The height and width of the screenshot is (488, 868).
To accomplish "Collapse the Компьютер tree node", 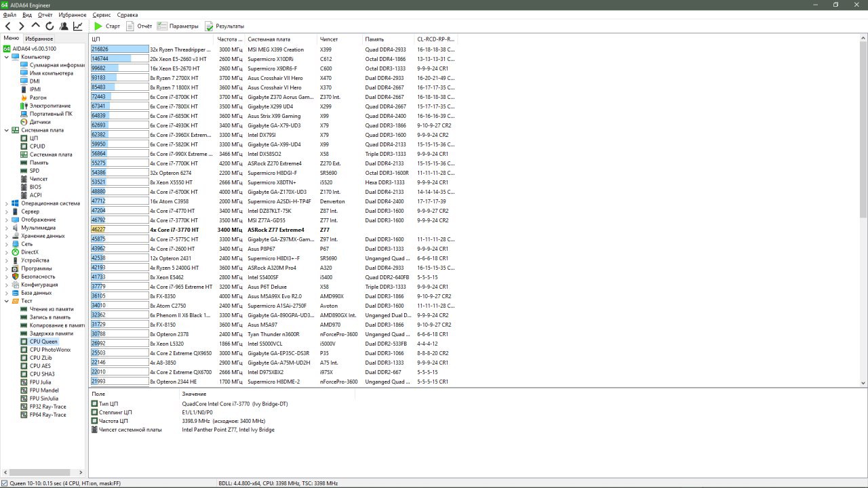I will 7,57.
